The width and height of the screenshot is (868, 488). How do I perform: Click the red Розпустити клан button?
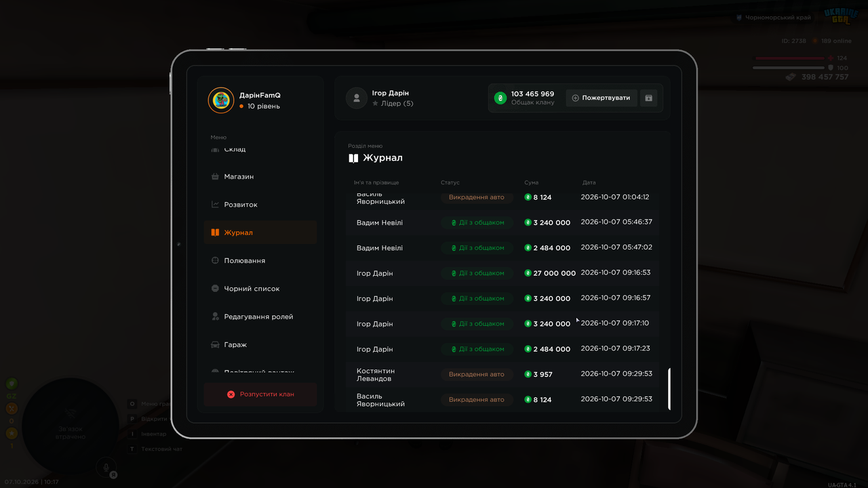[x=260, y=394]
